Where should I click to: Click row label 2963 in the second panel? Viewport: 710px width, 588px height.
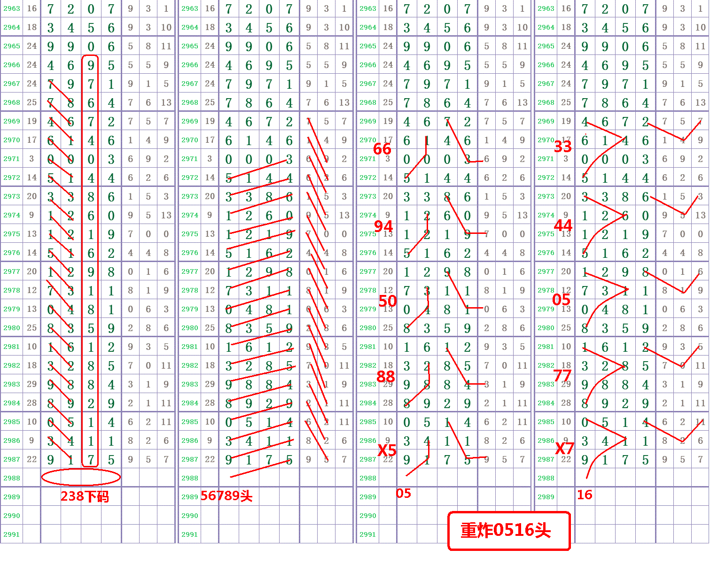tap(190, 8)
